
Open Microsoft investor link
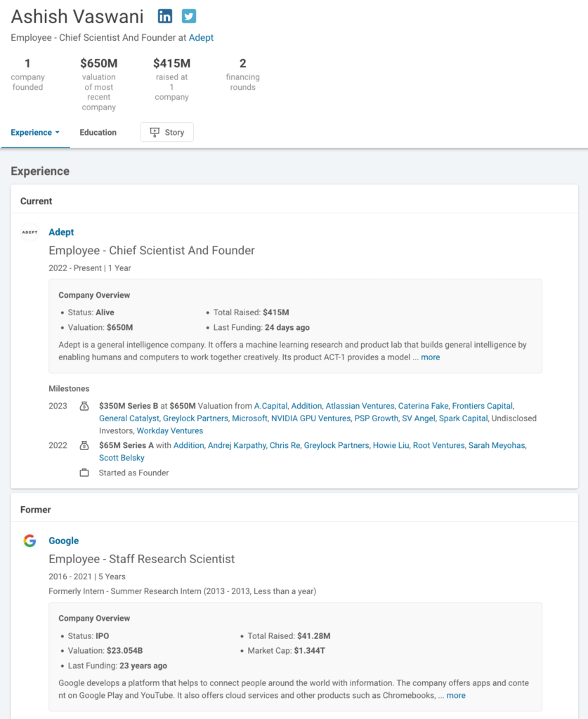click(x=249, y=418)
